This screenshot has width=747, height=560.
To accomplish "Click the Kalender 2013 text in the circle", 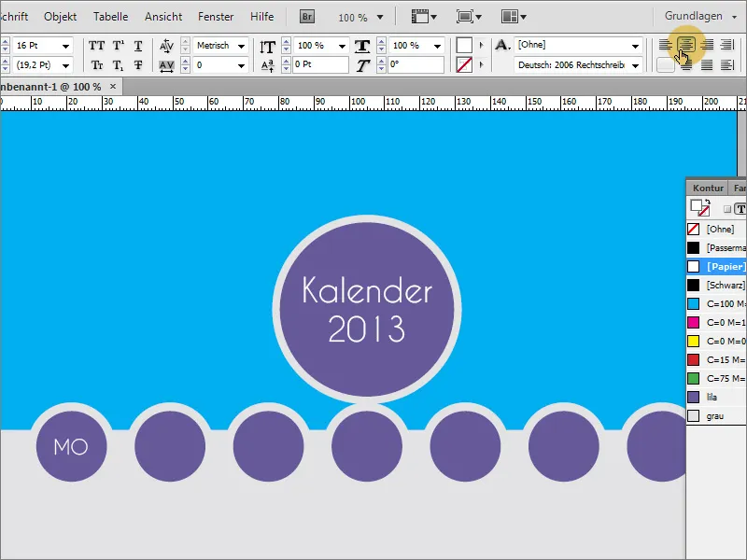I will click(x=367, y=309).
